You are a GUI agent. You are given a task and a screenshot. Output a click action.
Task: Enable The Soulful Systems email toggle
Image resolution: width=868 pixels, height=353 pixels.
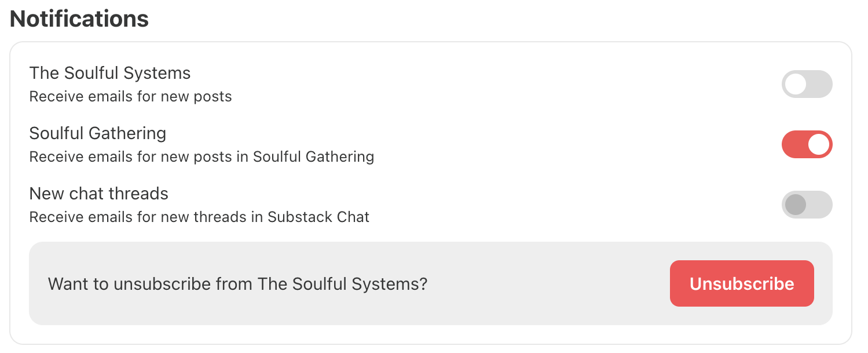[x=807, y=84]
